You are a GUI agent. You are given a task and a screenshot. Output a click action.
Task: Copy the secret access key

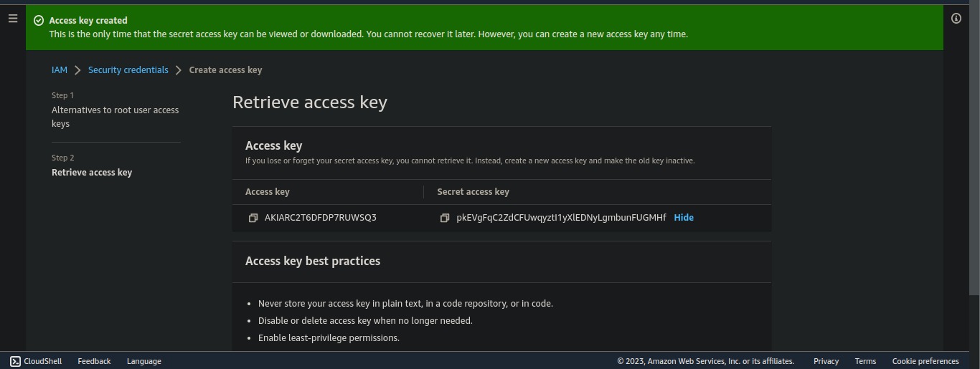[x=445, y=218]
